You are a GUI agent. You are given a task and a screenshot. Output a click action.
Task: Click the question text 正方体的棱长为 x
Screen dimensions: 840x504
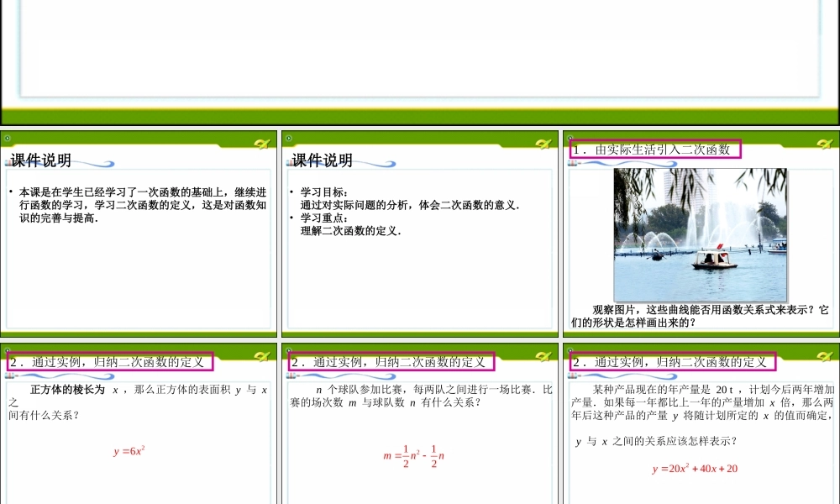139,402
